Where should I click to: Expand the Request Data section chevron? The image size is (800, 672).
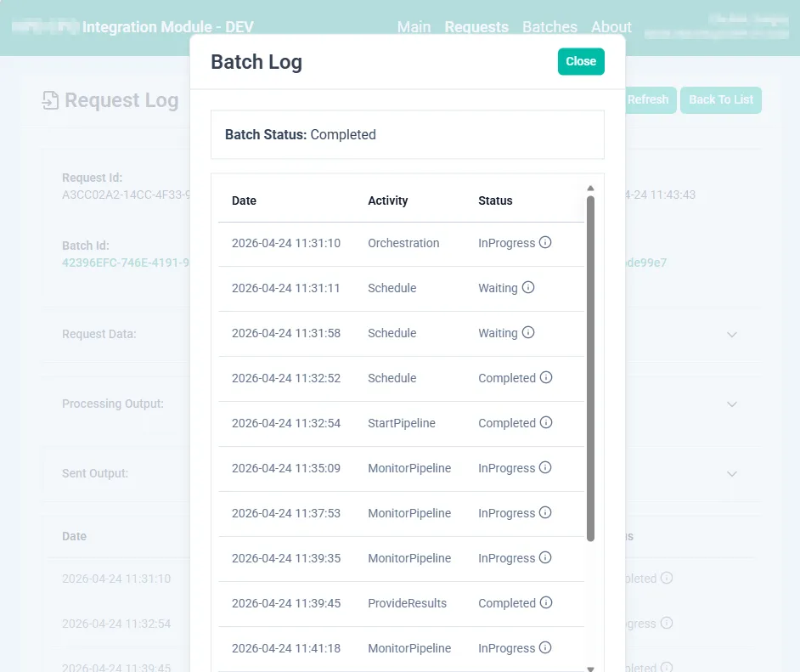pos(732,335)
